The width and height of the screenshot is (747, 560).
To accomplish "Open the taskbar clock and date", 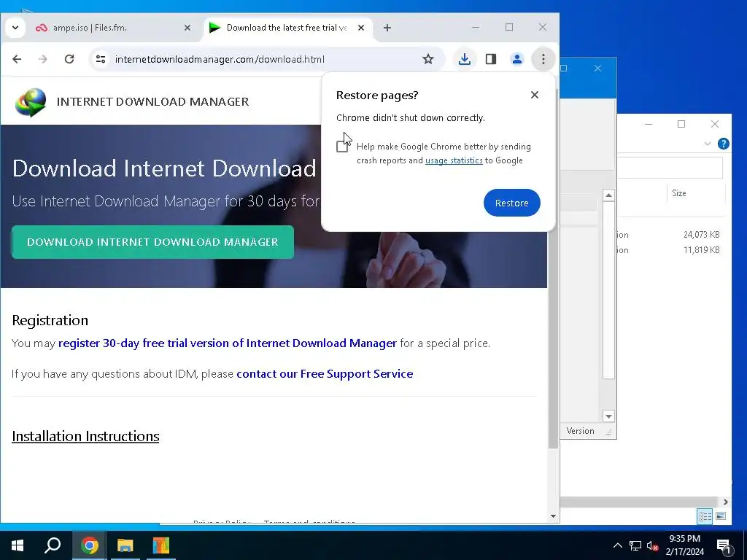I will [x=684, y=545].
